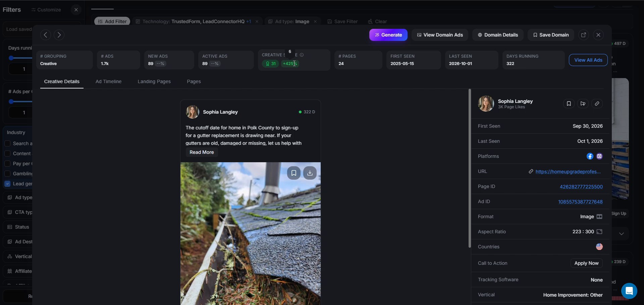Copy link icon beside Sophia Langley
Image resolution: width=644 pixels, height=305 pixels.
click(x=597, y=104)
